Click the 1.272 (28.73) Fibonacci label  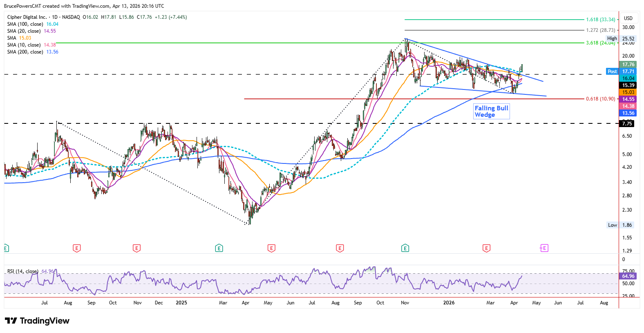pos(601,30)
